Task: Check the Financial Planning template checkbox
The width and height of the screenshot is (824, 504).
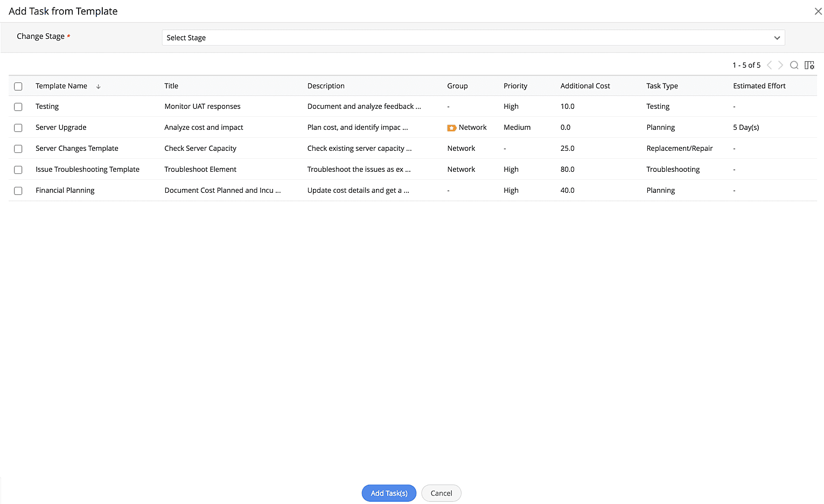Action: [x=18, y=191]
